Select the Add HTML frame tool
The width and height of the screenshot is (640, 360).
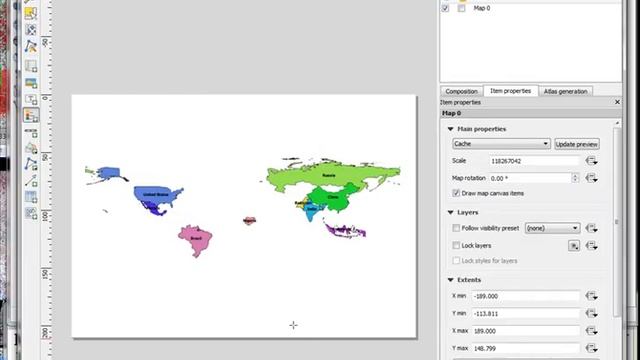31,213
